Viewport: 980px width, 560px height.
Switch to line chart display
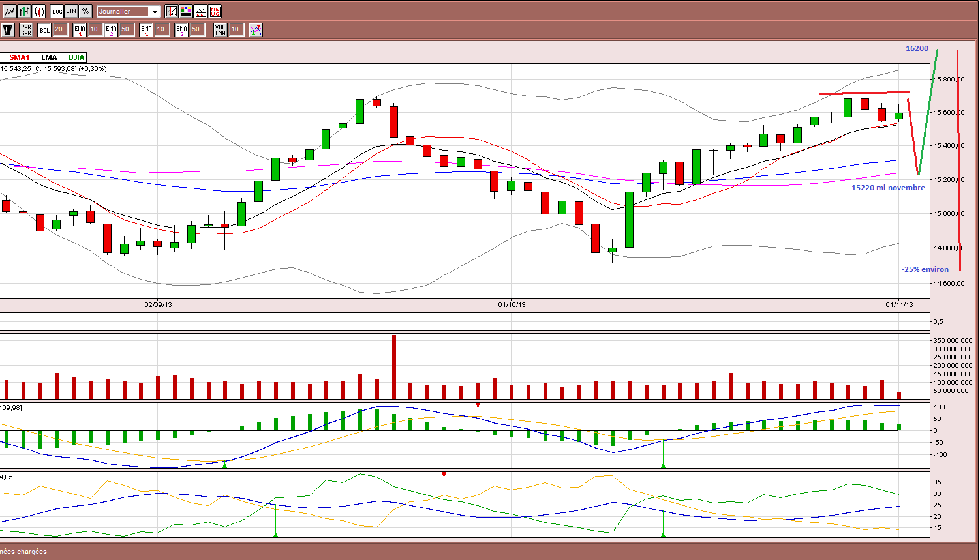coord(9,11)
